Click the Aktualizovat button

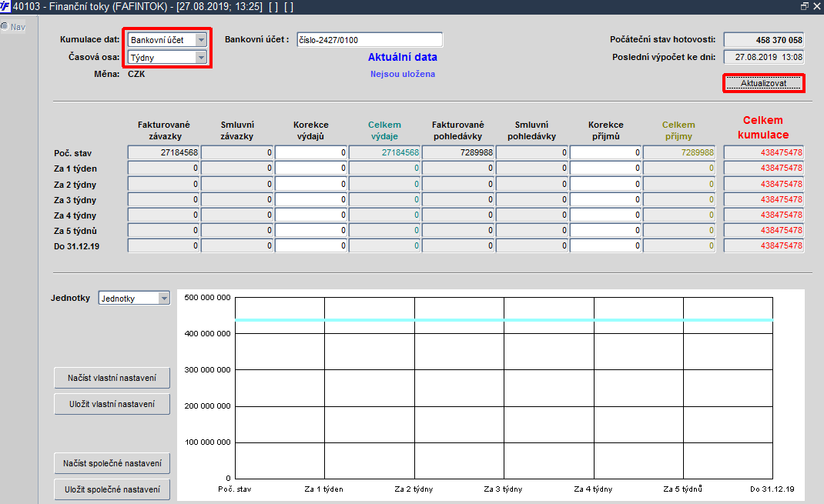[764, 83]
